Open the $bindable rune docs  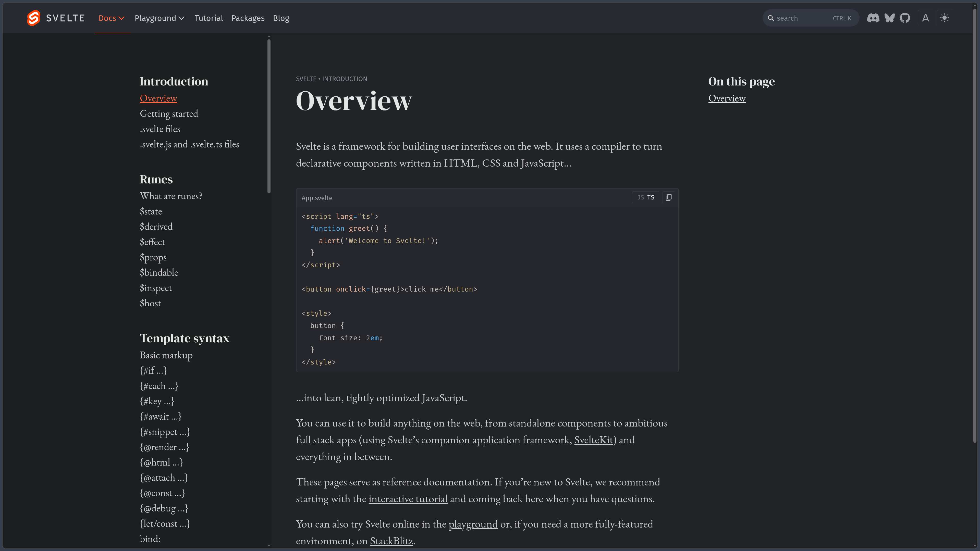pos(159,272)
